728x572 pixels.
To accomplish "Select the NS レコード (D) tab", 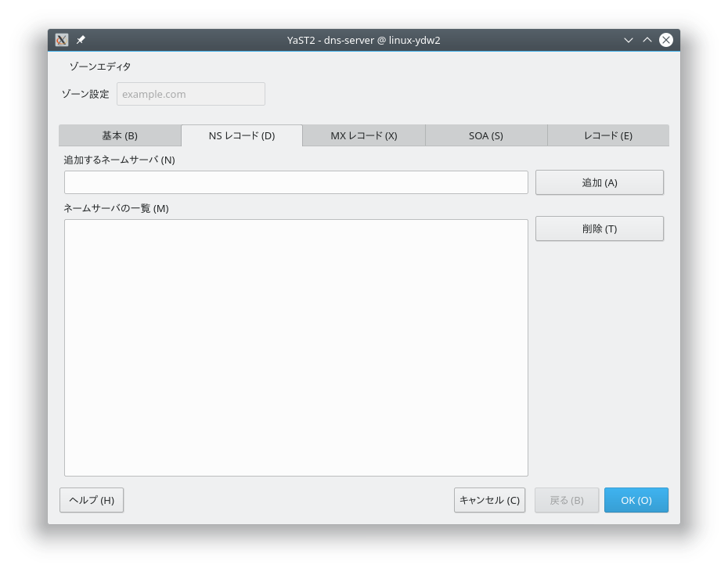I will click(x=242, y=135).
